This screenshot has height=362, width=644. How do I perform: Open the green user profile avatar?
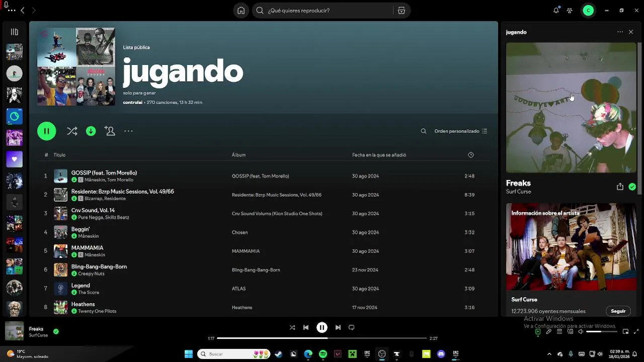(x=588, y=10)
